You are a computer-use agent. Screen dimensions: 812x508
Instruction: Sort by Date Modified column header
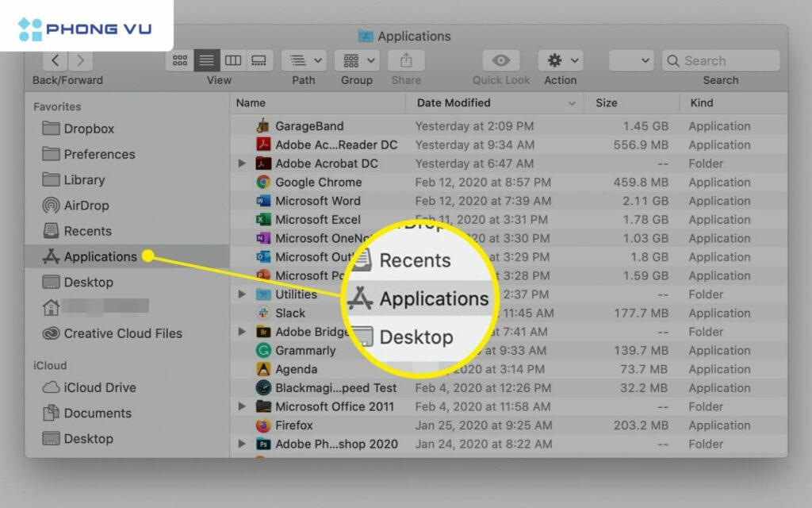pos(454,102)
